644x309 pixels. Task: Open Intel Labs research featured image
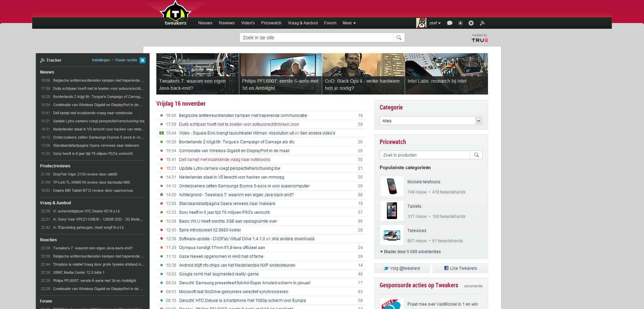[446, 74]
